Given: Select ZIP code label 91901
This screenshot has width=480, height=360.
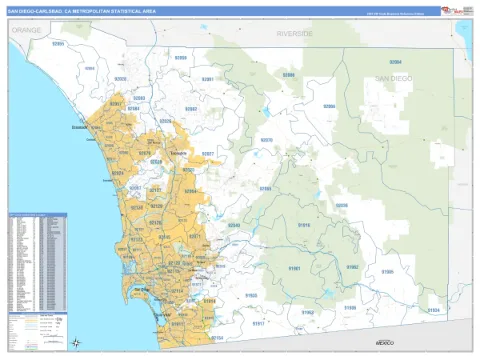Looking at the screenshot, I should coord(294,268).
